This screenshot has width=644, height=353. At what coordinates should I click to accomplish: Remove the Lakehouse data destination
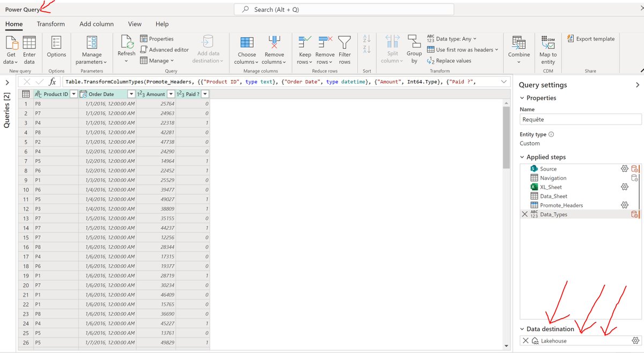point(525,341)
